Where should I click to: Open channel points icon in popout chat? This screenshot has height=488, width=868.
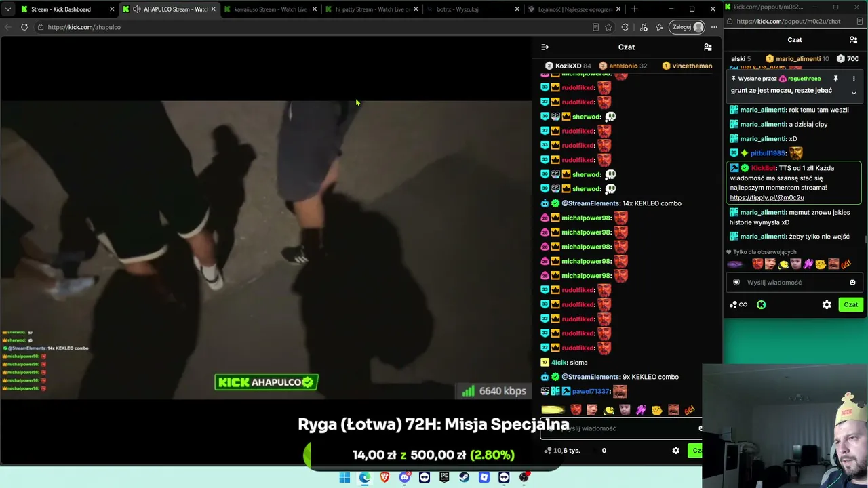(x=738, y=305)
